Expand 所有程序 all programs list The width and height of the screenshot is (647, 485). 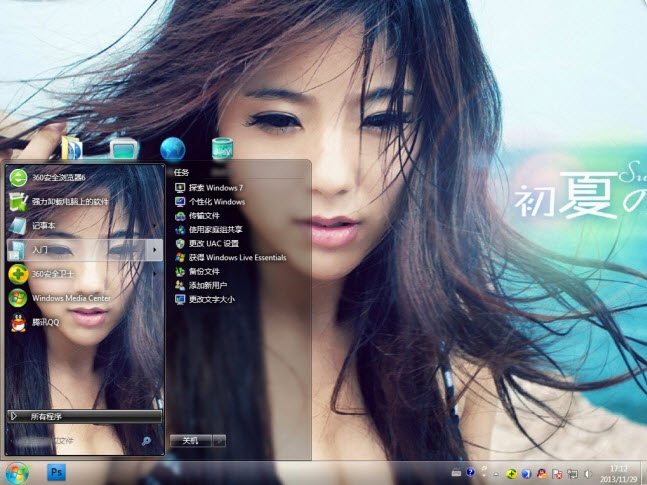[x=85, y=416]
